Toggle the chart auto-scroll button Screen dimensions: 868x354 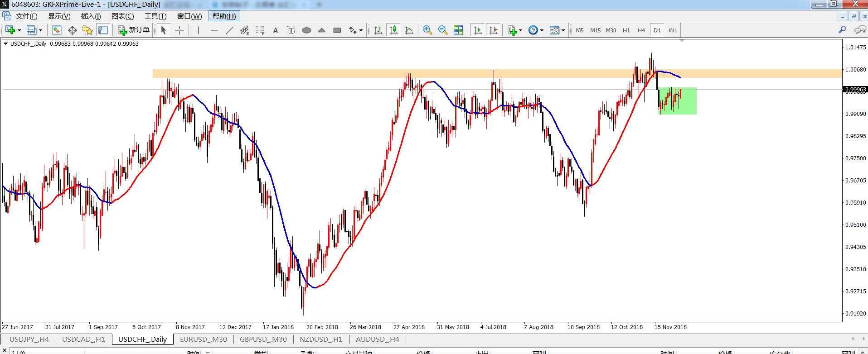[x=478, y=30]
